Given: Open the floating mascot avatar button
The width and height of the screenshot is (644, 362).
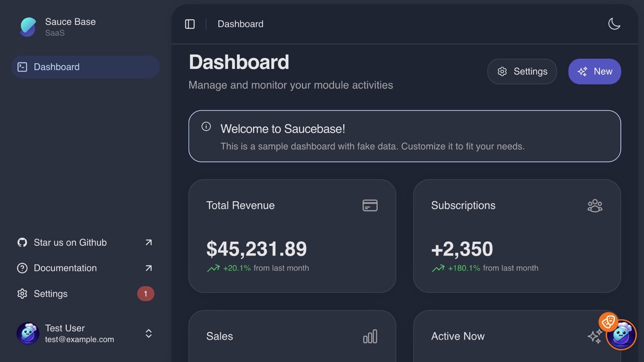Looking at the screenshot, I should pyautogui.click(x=622, y=335).
